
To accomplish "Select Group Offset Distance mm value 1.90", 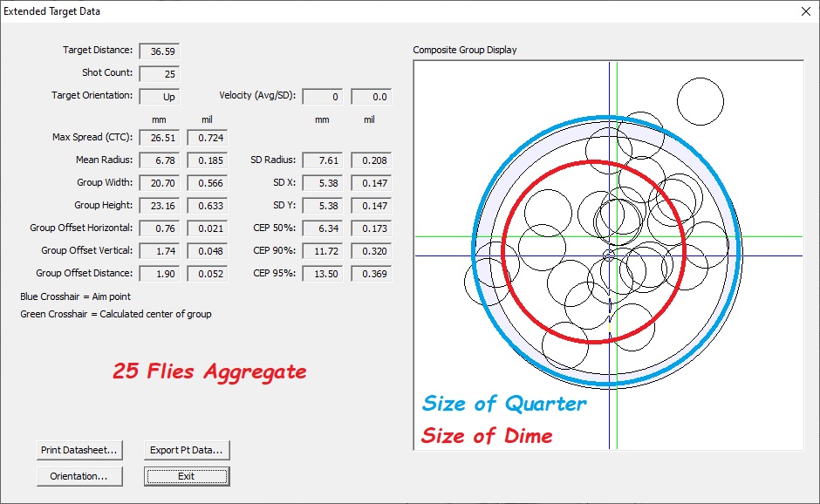I will [160, 274].
